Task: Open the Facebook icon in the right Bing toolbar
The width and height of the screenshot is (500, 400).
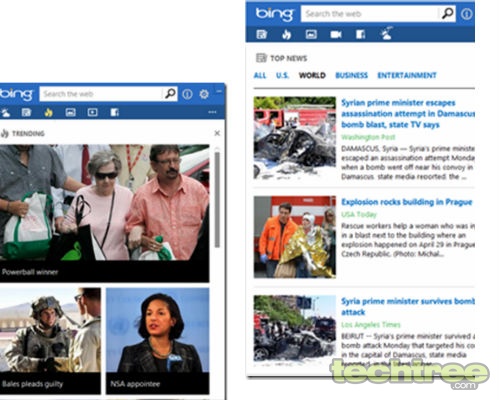Action: (x=360, y=34)
